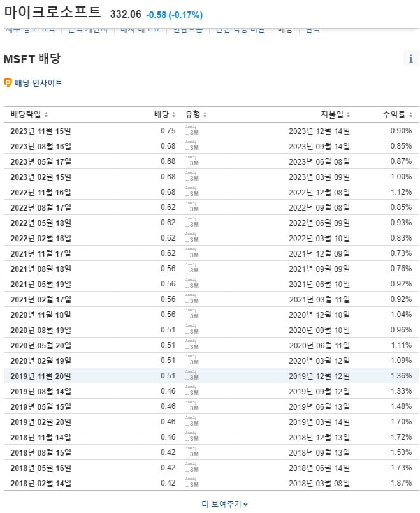
Task: Click payment date 2021년 03월 11일
Action: pos(319,299)
